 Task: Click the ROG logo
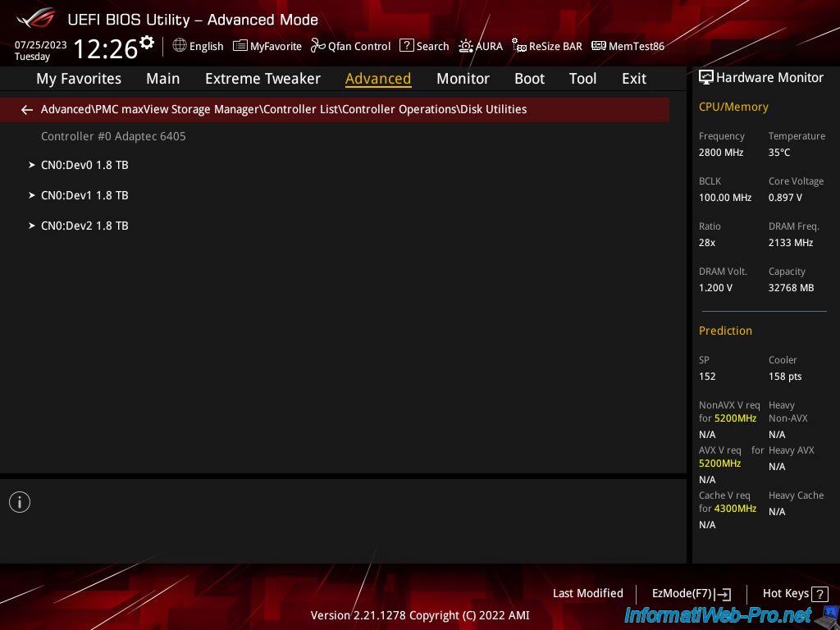(x=36, y=18)
